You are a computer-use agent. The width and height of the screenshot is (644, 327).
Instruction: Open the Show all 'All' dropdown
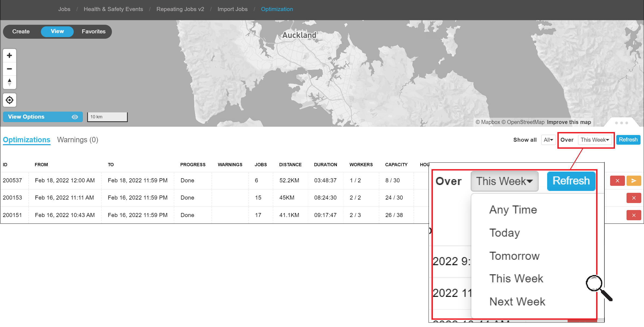pyautogui.click(x=548, y=140)
